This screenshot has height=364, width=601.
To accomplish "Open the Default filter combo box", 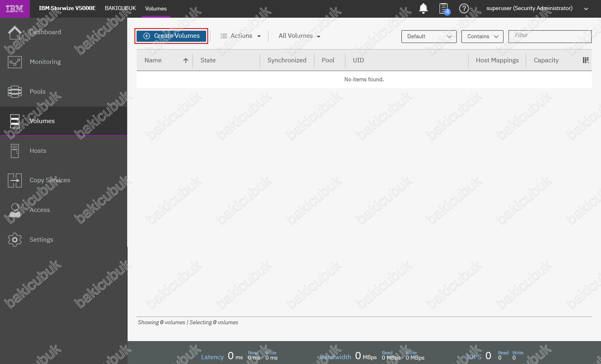I will click(429, 36).
